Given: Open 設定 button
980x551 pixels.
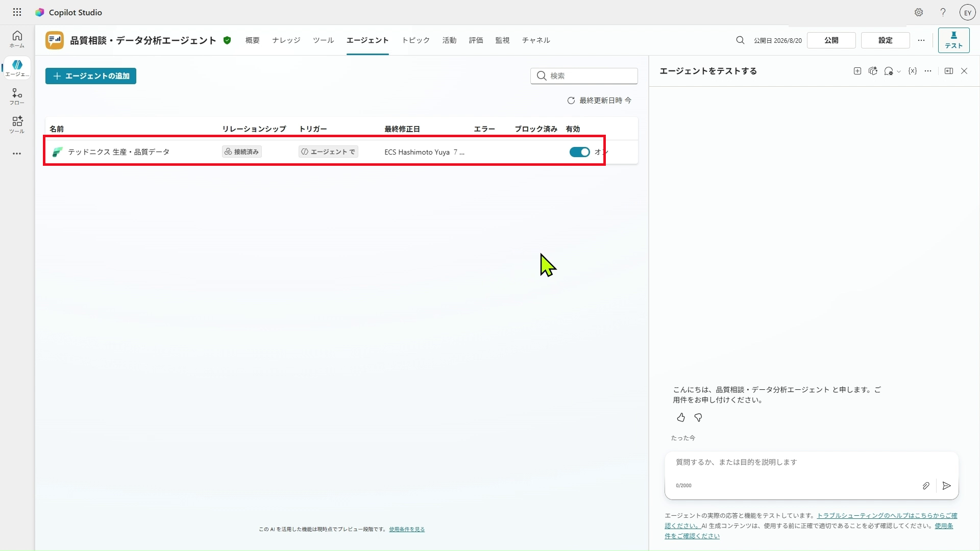Looking at the screenshot, I should 886,40.
